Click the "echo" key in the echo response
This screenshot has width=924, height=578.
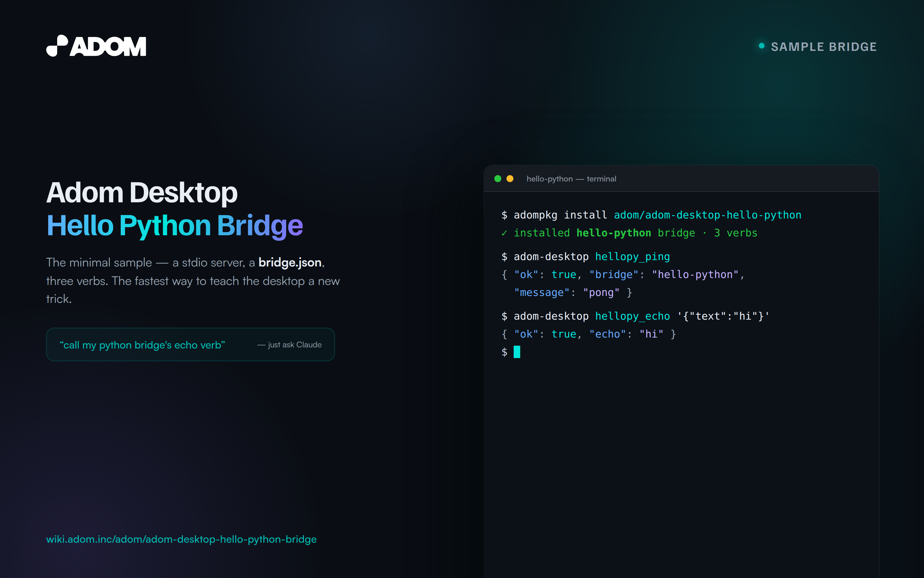click(608, 334)
